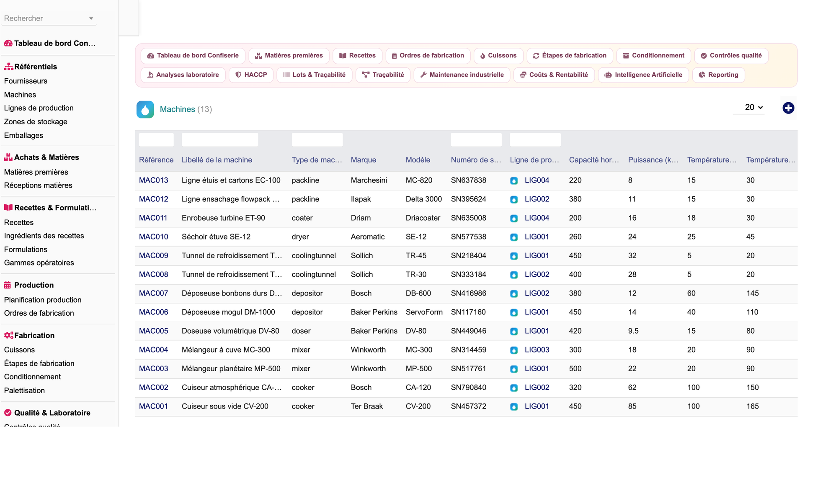This screenshot has height=504, width=815.
Task: Open Fournisseurs in the sidebar
Action: (x=26, y=81)
